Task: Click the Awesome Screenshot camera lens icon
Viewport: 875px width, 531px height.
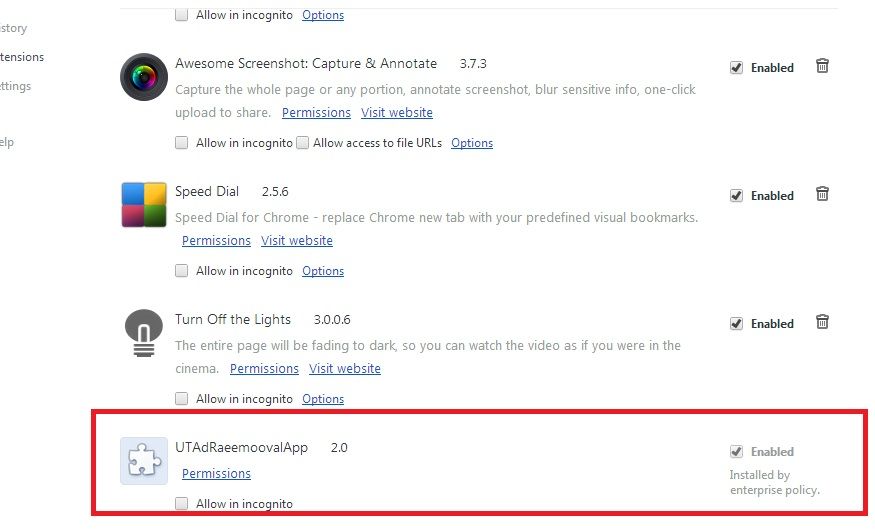Action: 144,77
